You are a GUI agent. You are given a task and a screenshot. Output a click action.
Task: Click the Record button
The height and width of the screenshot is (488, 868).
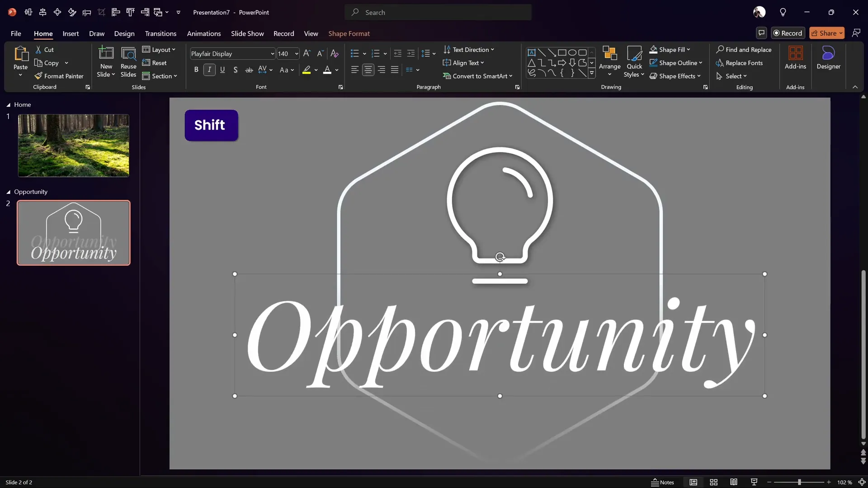(x=788, y=33)
